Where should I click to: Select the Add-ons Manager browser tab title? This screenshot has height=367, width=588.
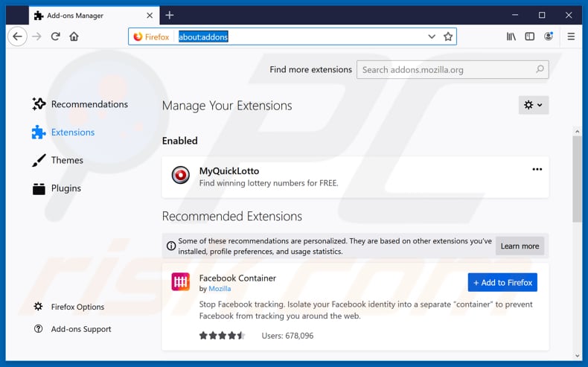[75, 16]
